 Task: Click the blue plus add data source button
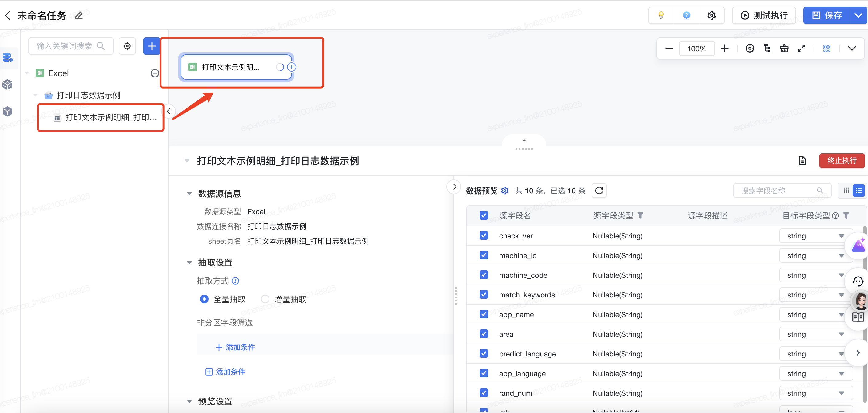151,46
